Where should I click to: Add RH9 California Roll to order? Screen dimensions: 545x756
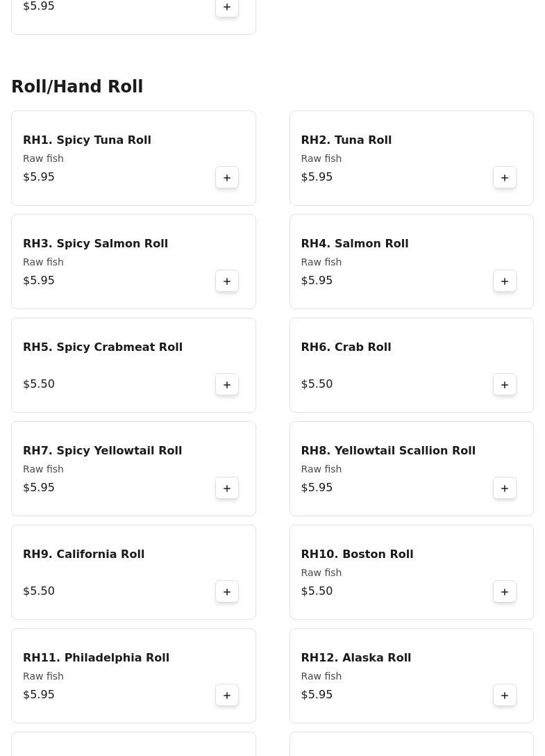pyautogui.click(x=227, y=591)
